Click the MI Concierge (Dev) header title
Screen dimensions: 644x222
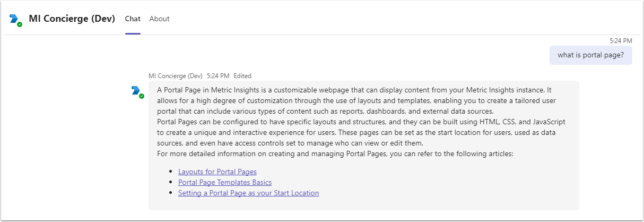pyautogui.click(x=72, y=19)
